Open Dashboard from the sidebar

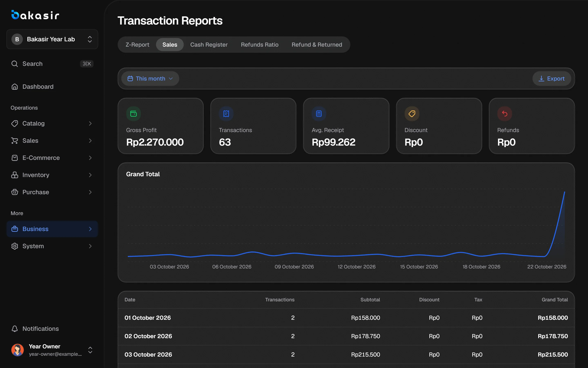coord(52,87)
